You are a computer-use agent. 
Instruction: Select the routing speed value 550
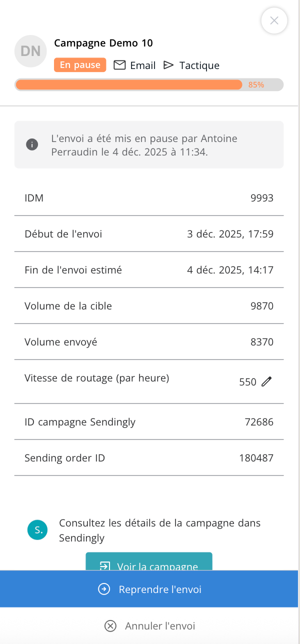click(247, 382)
